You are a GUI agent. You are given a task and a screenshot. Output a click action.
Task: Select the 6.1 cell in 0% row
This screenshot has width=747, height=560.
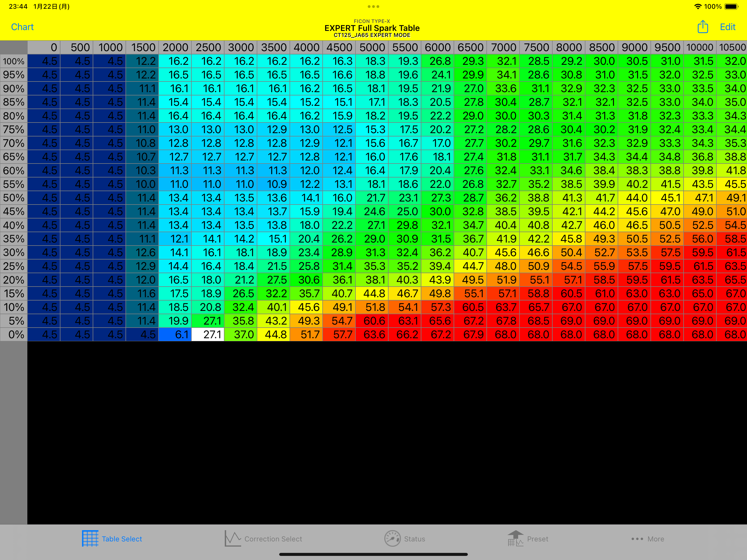click(175, 334)
